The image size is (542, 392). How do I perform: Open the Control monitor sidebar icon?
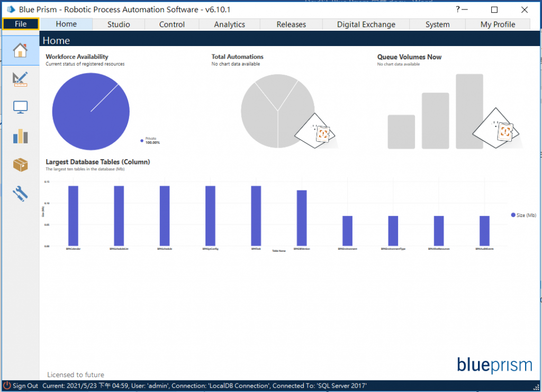tap(21, 107)
